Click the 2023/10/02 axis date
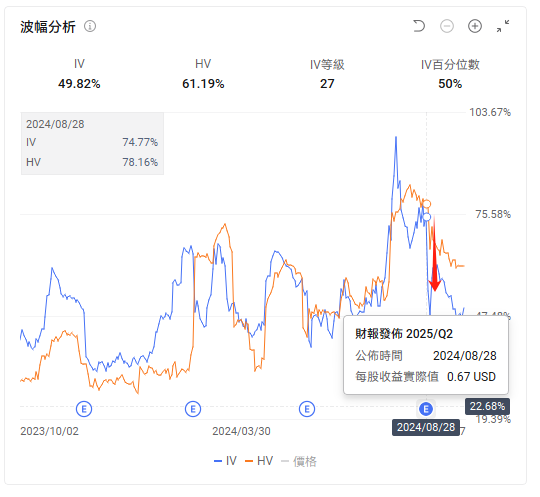 [50, 431]
